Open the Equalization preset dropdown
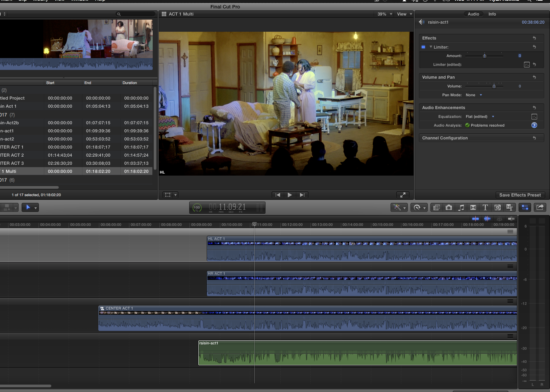The image size is (550, 392). tap(480, 116)
